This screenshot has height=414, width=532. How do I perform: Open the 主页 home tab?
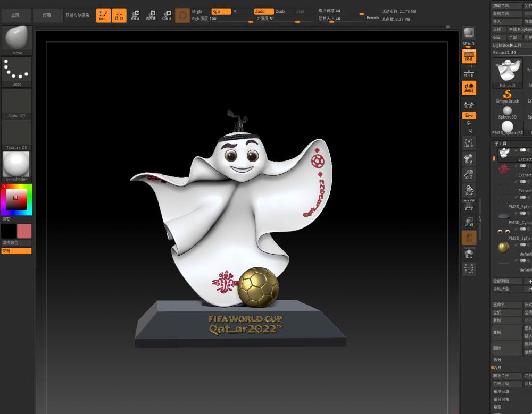pyautogui.click(x=16, y=15)
